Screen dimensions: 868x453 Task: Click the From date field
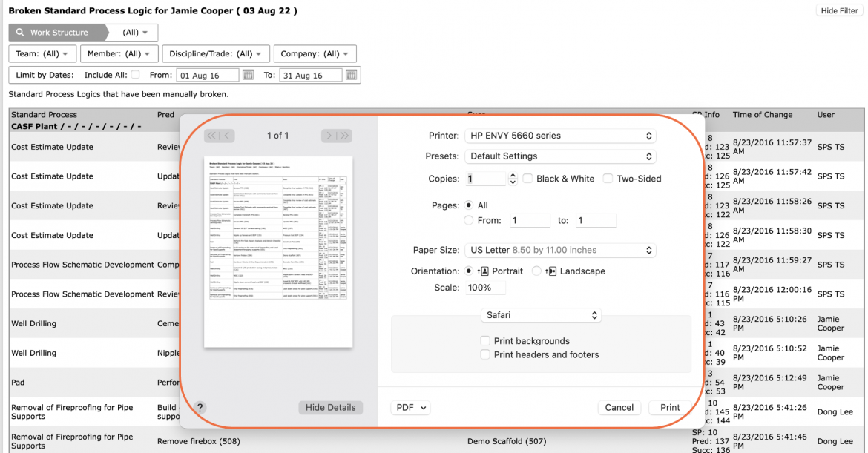[x=208, y=75]
